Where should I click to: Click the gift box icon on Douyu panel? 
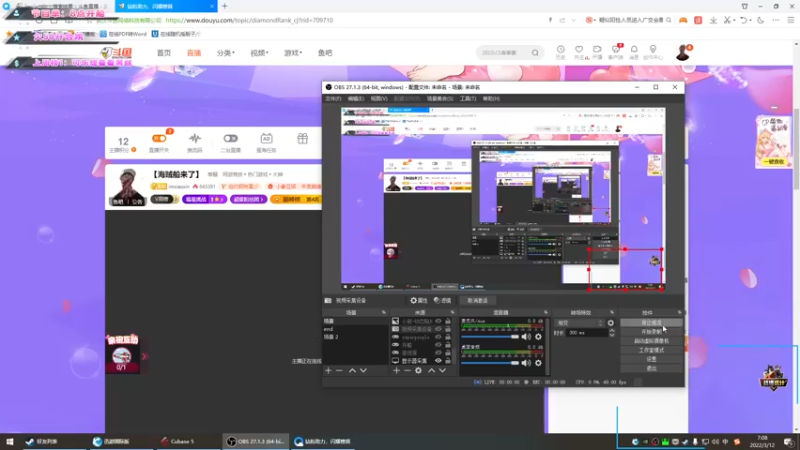303,138
